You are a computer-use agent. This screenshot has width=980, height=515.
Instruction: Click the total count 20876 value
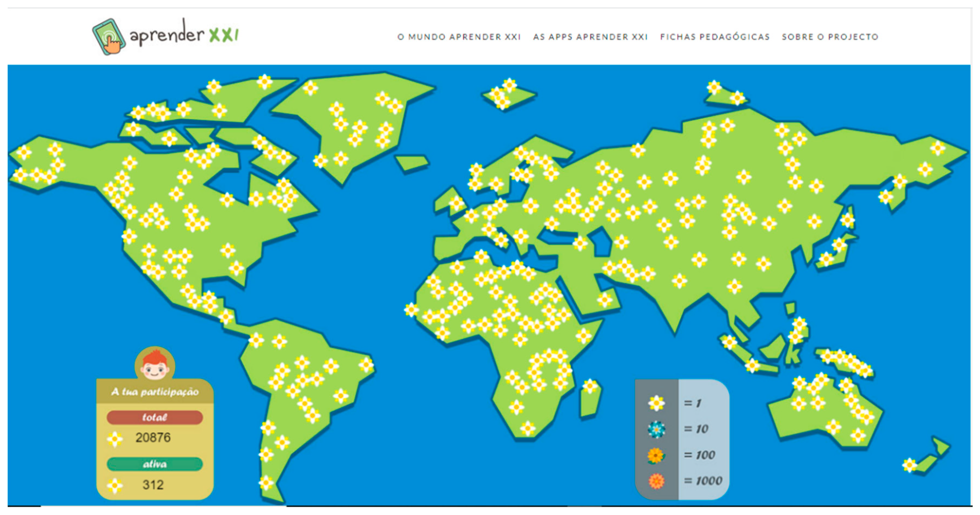tap(153, 438)
